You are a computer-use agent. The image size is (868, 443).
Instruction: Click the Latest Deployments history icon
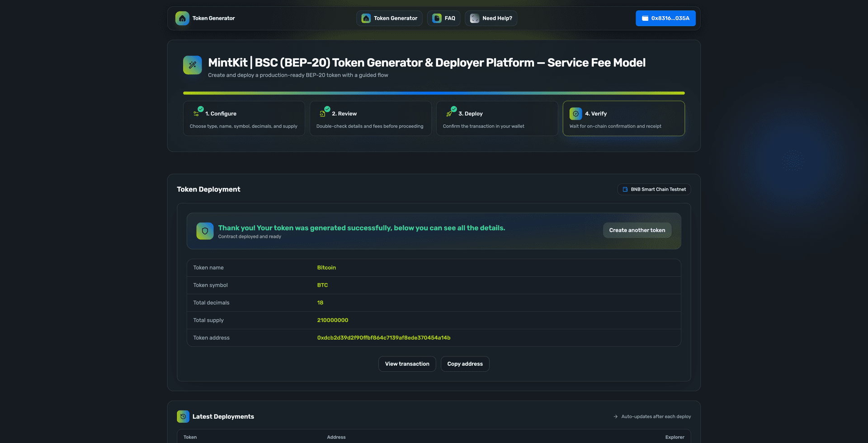pyautogui.click(x=183, y=416)
